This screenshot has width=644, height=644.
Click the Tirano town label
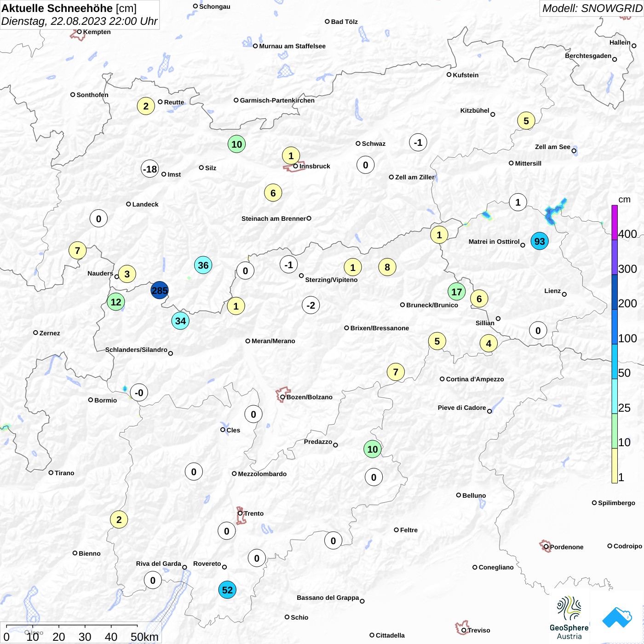[x=64, y=473]
